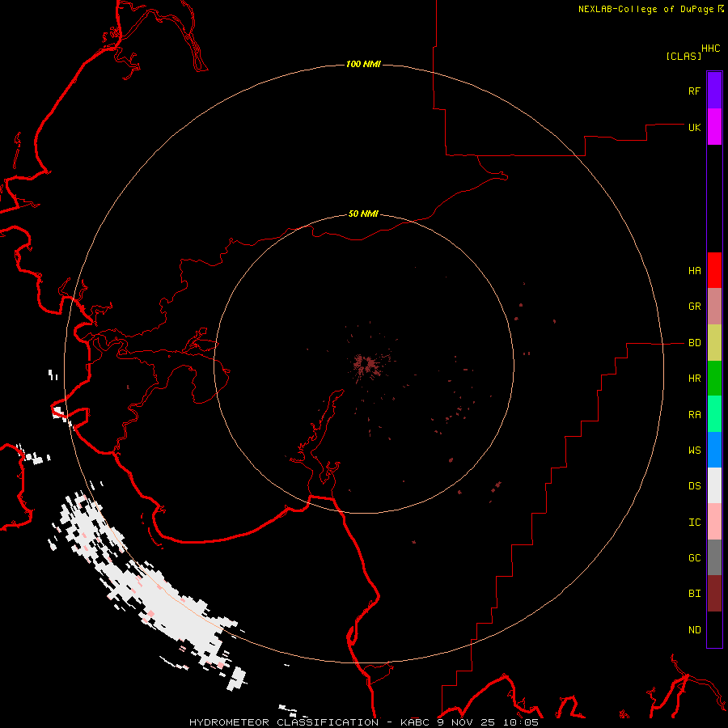Click the BD legend label
This screenshot has width=728, height=728.
[x=694, y=343]
